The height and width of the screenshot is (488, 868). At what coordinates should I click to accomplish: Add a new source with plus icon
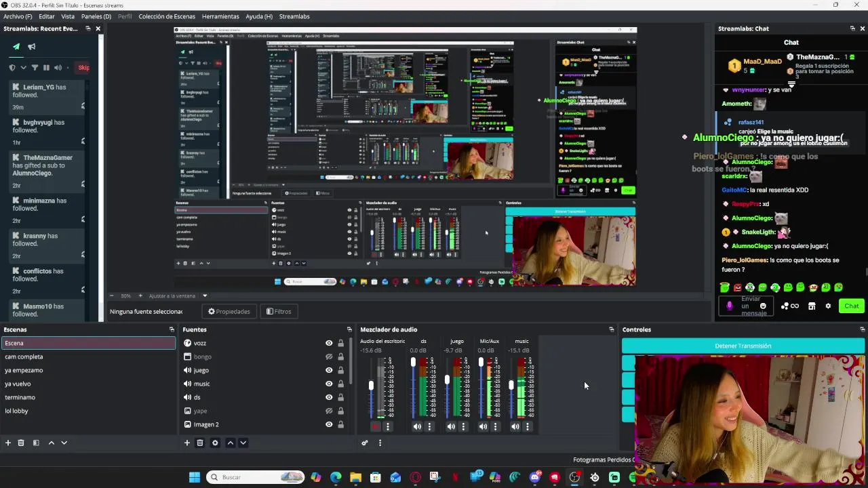point(187,443)
